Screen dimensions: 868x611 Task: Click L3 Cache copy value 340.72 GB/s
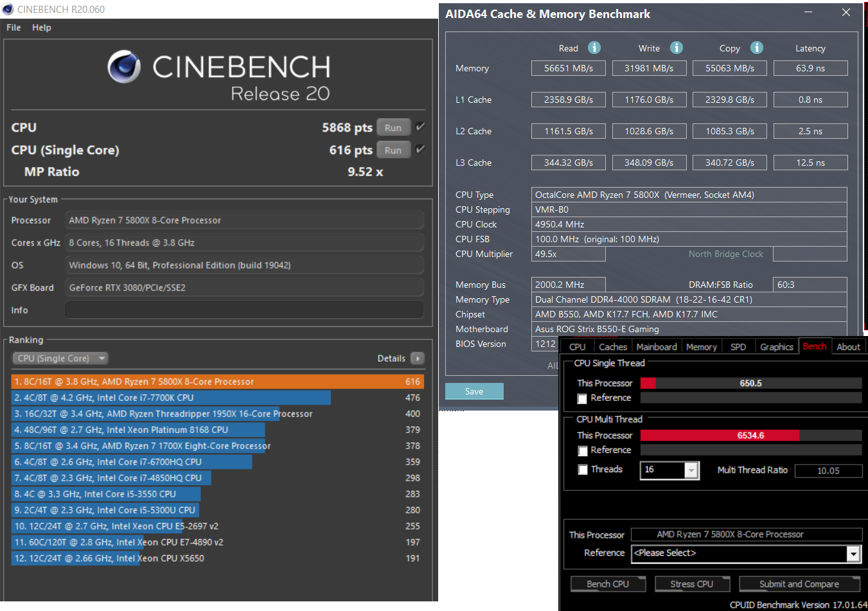click(730, 163)
